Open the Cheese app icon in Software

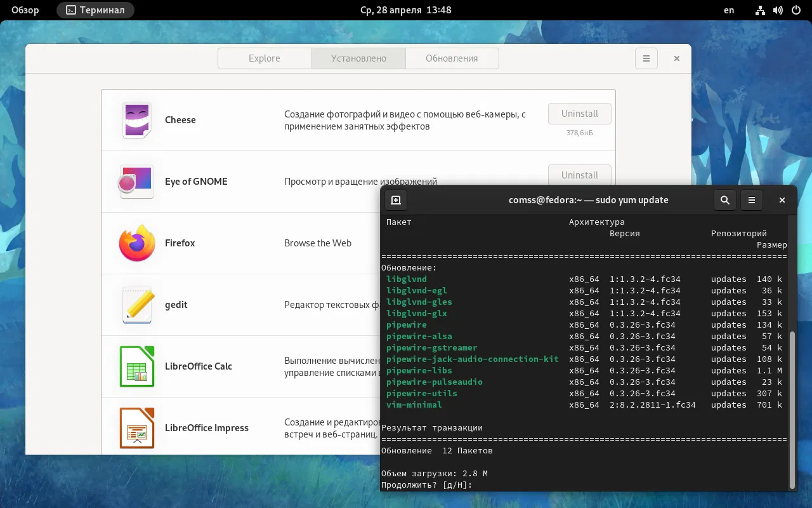tap(137, 120)
